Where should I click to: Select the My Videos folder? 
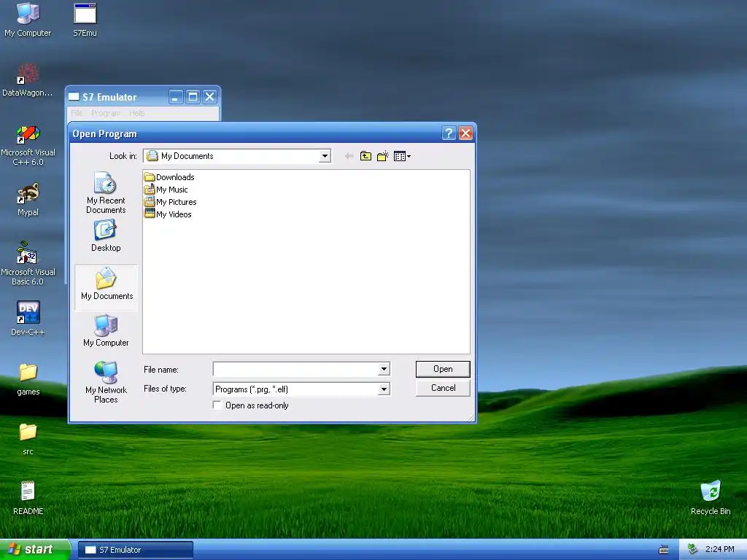(x=169, y=214)
